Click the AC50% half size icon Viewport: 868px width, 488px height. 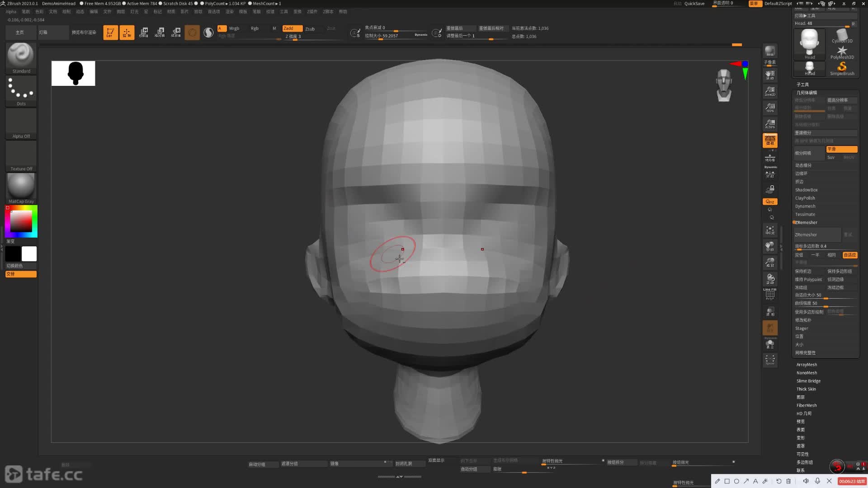(770, 123)
